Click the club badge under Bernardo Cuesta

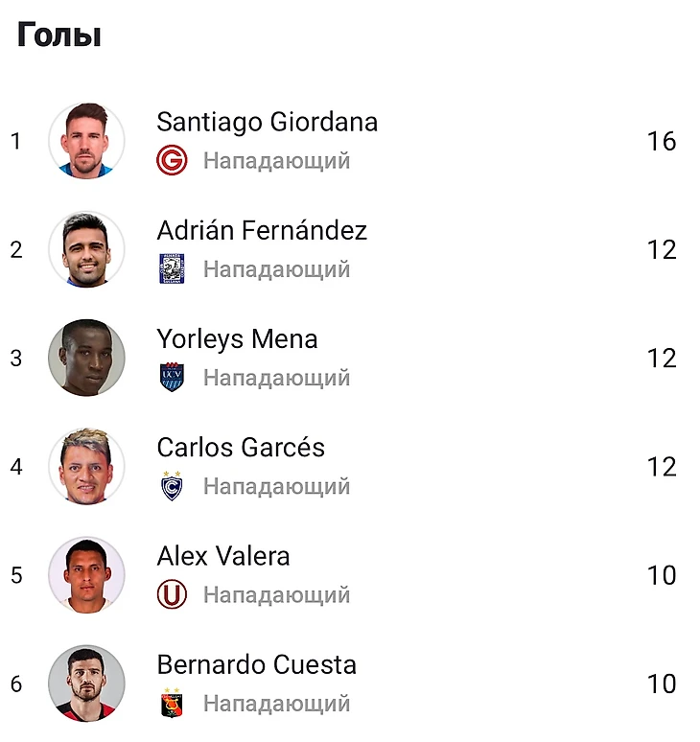coord(172,704)
